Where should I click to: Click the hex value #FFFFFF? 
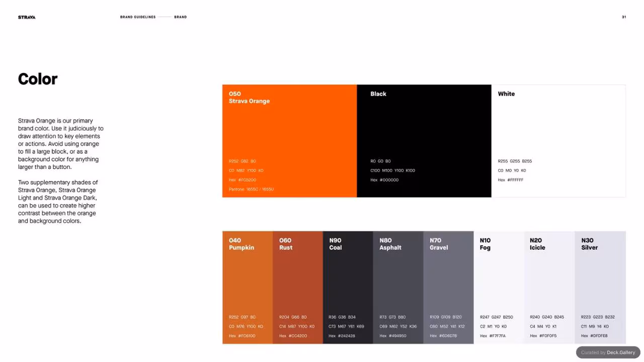coord(516,180)
